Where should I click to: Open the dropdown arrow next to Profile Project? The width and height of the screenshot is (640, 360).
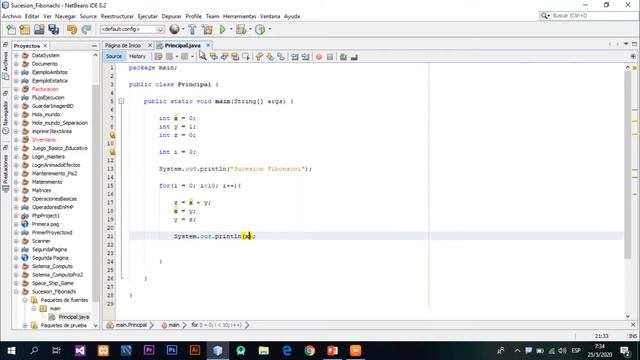click(x=270, y=29)
